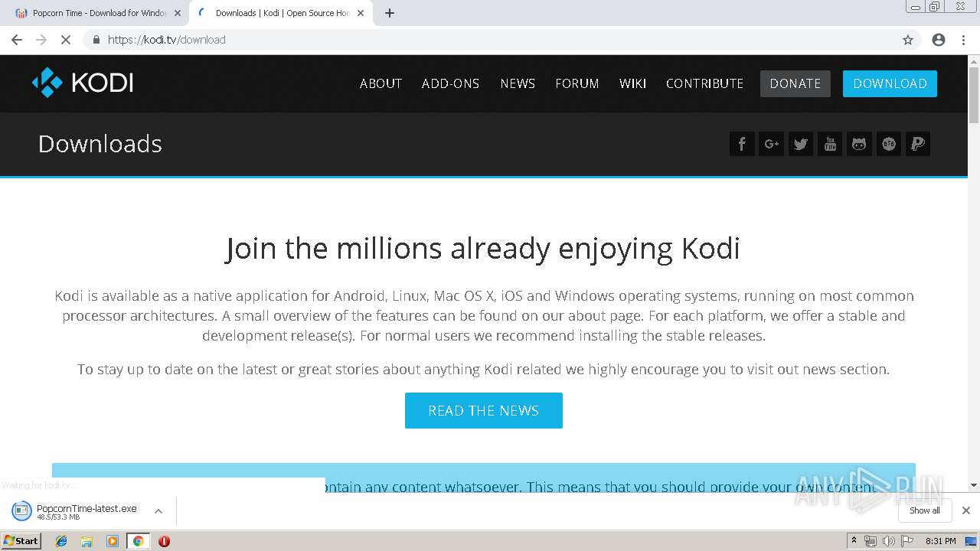Click the READ THE NEWS button
980x551 pixels.
pyautogui.click(x=484, y=410)
